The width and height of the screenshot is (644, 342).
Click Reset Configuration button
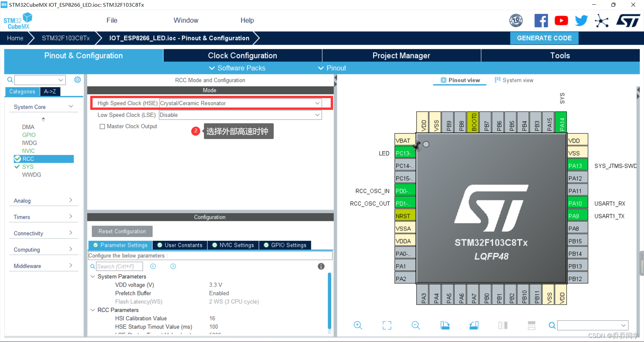(122, 231)
